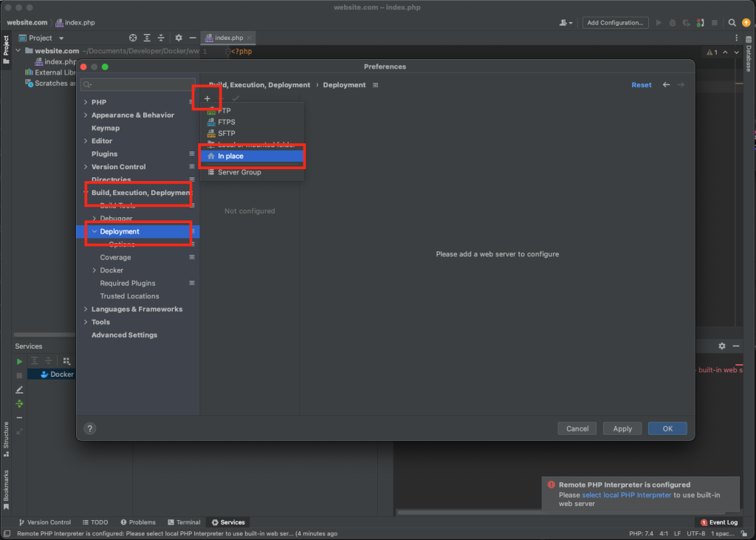
Task: Click the expand all icon in Project panel
Action: point(147,38)
